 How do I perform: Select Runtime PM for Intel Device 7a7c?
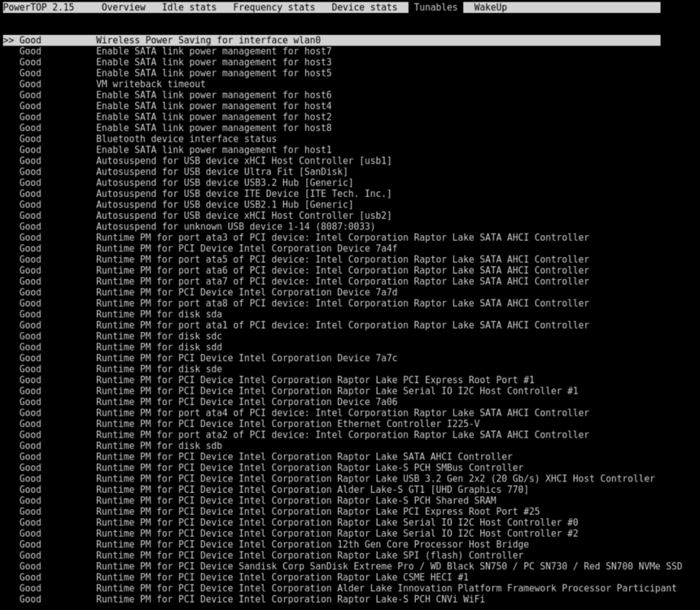[x=208, y=358]
